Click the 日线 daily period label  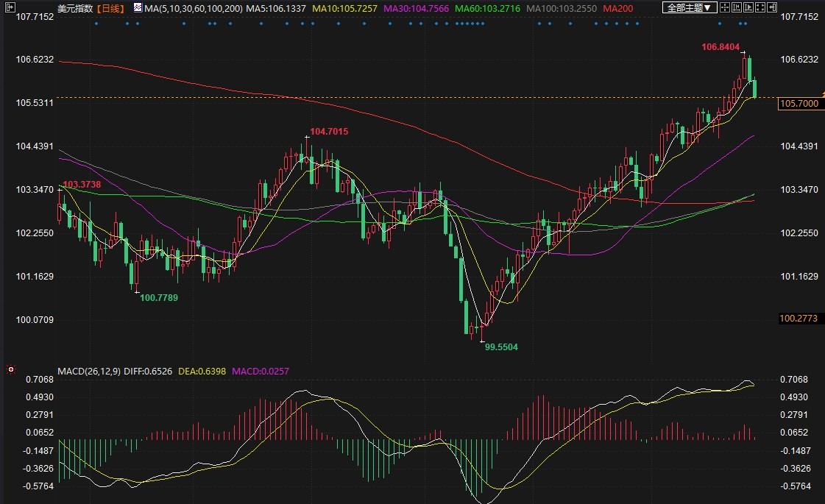tap(111, 7)
